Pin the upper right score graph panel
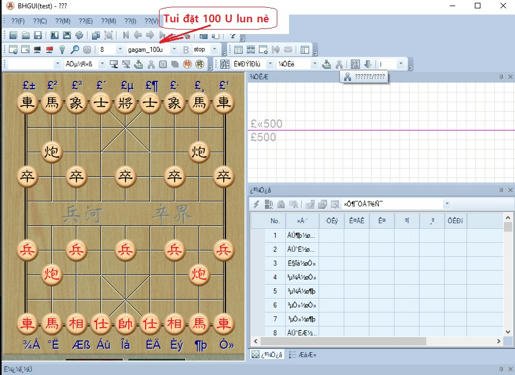Image resolution: width=515 pixels, height=375 pixels. pyautogui.click(x=501, y=77)
